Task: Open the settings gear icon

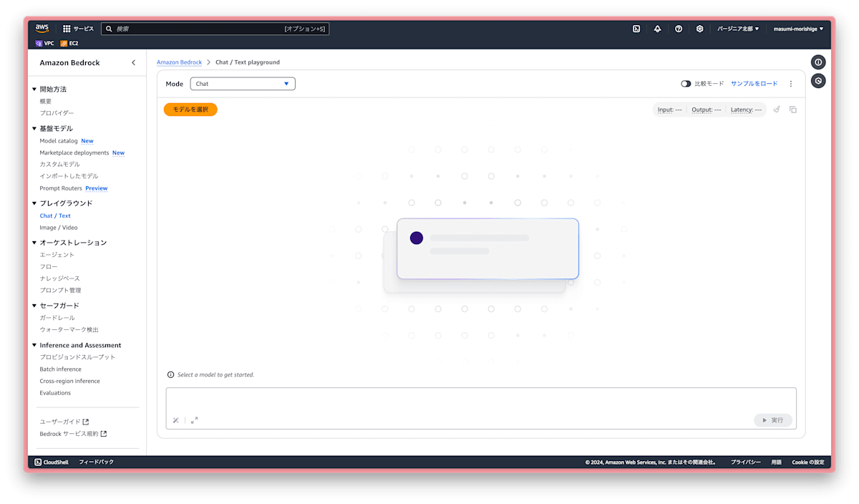Action: tap(699, 29)
